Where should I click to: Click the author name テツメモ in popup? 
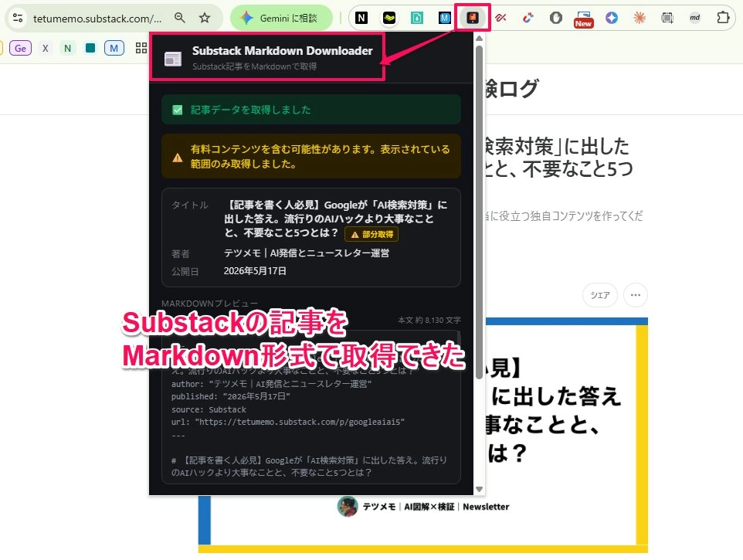(307, 253)
